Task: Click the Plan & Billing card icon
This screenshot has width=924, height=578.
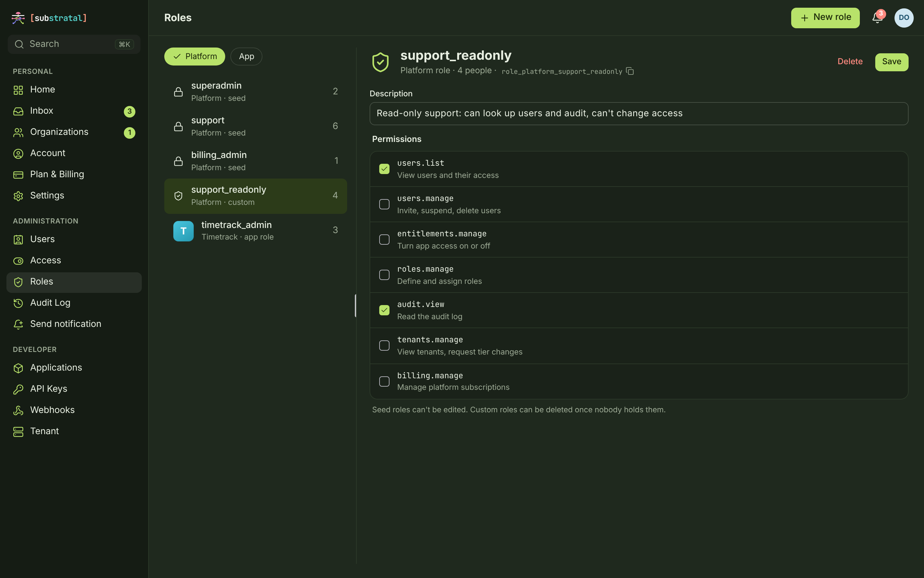Action: 18,175
